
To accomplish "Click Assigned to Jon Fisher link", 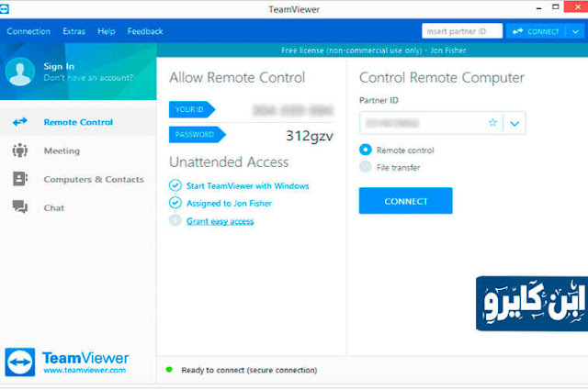I will pos(229,204).
